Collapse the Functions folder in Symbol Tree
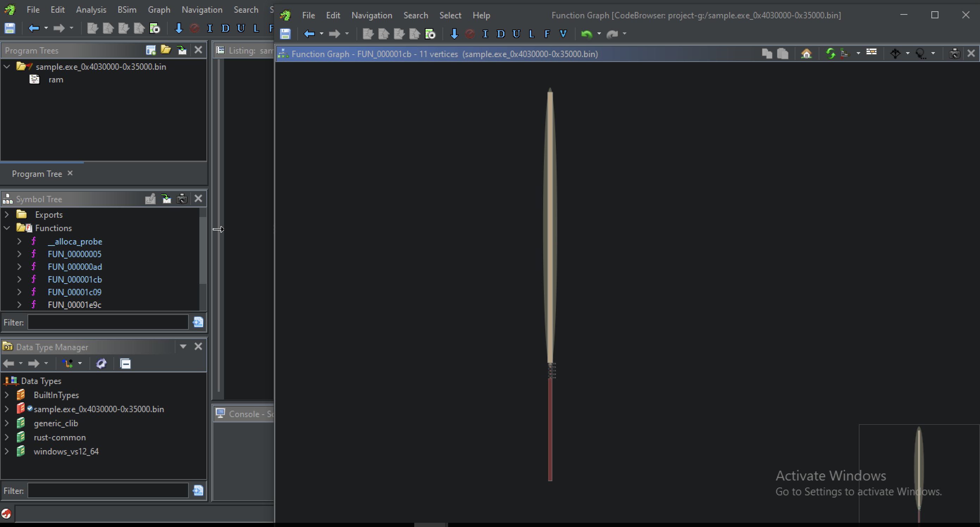The height and width of the screenshot is (527, 980). pos(6,228)
